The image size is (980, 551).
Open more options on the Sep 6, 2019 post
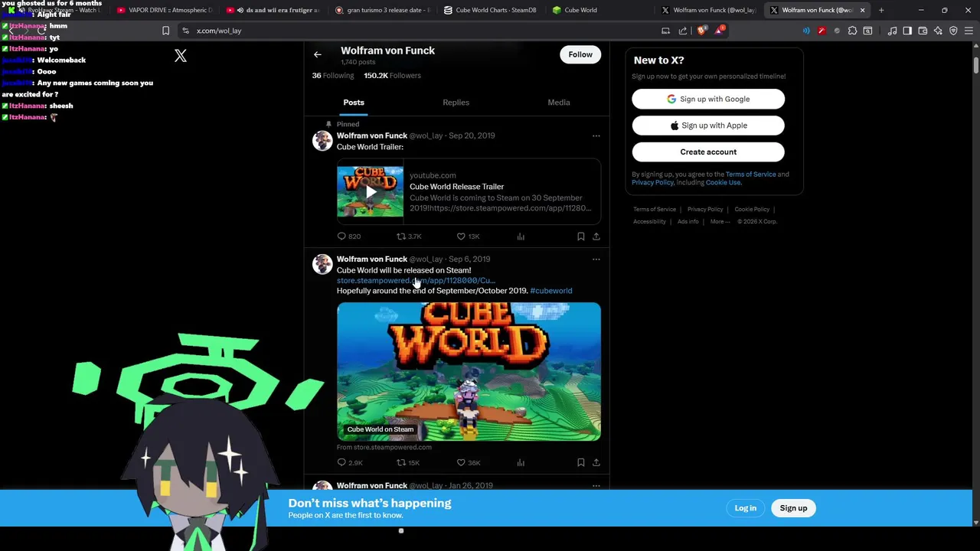[596, 259]
